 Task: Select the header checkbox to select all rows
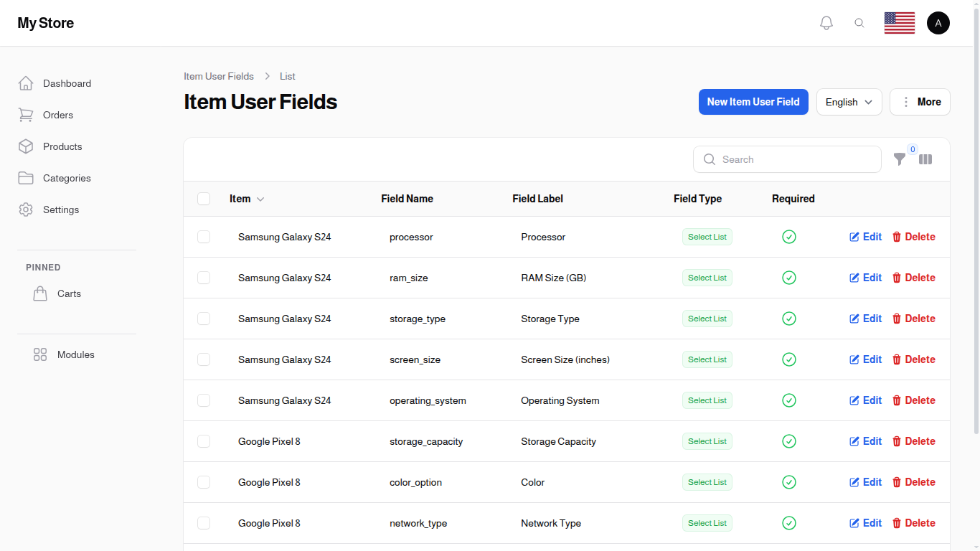(204, 199)
